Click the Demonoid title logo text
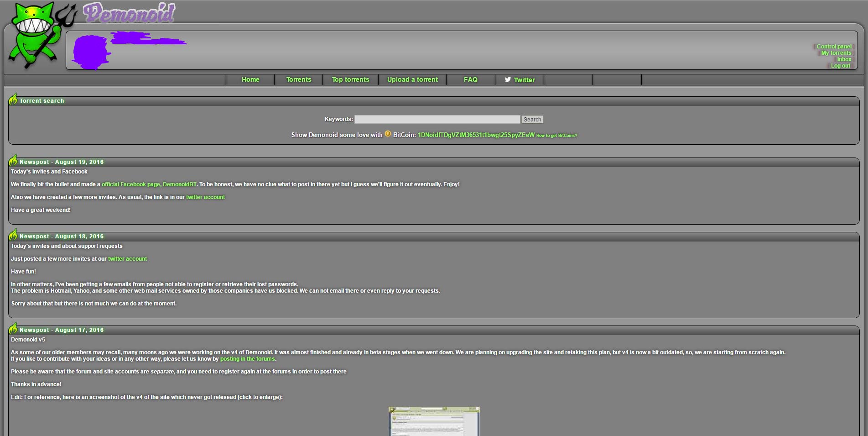The width and height of the screenshot is (868, 436). [129, 13]
